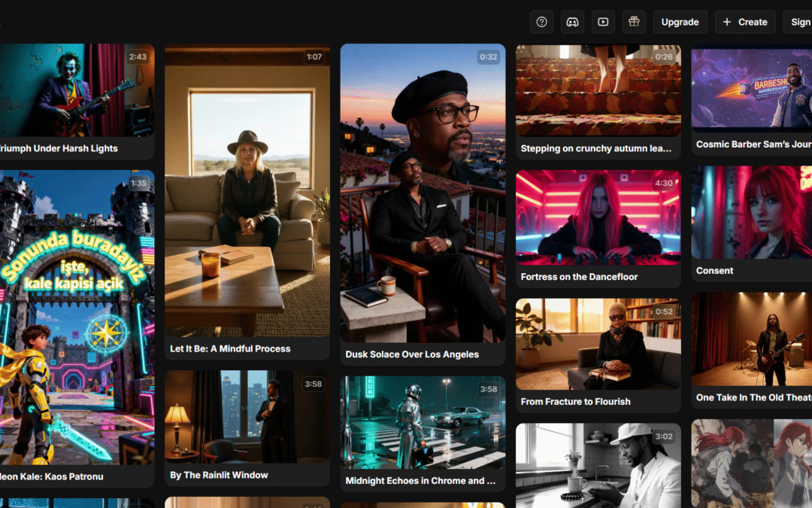The image size is (812, 508).
Task: Open the black-and-white 3:02 video thumbnail
Action: (598, 464)
